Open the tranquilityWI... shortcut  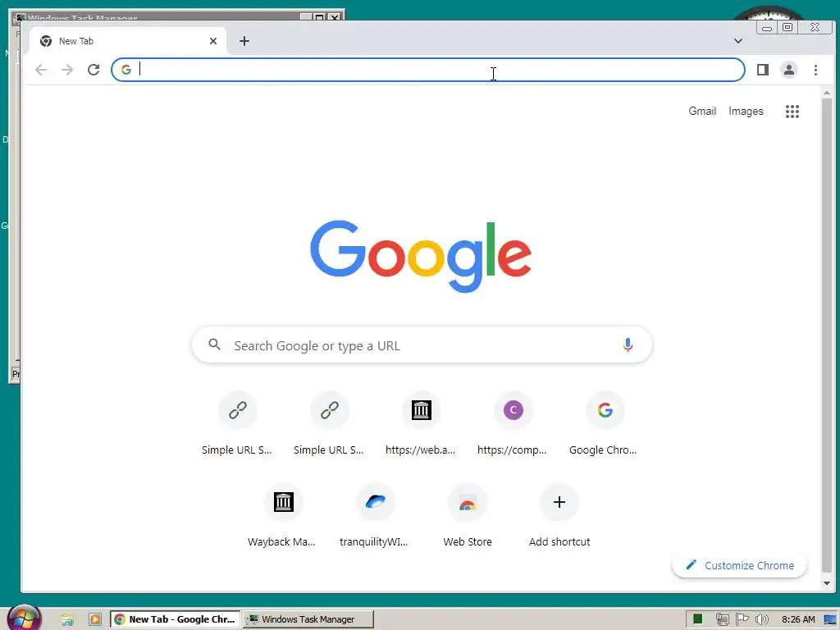pos(375,515)
